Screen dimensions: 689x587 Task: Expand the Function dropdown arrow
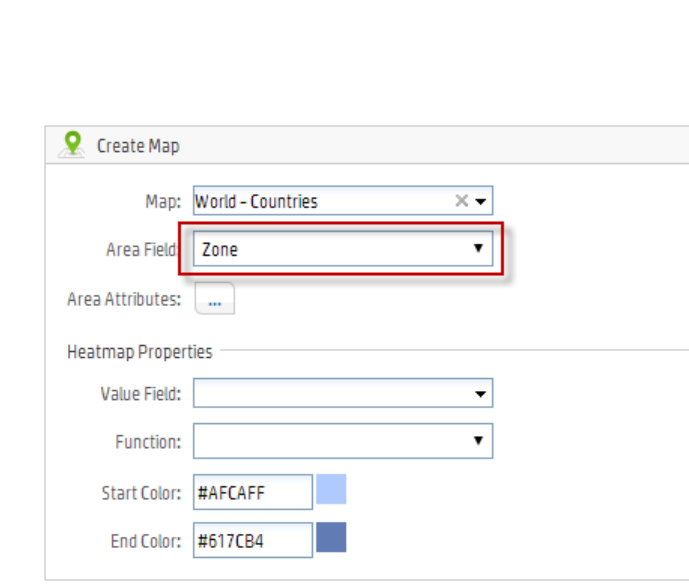click(478, 440)
